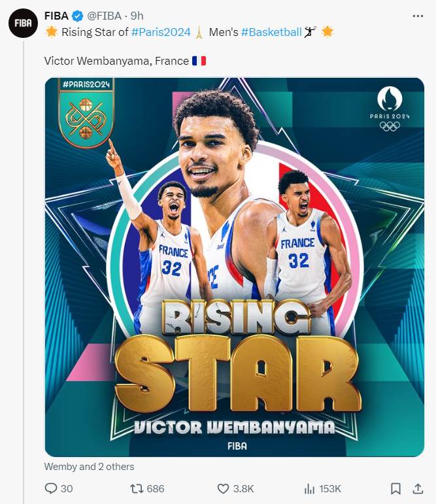This screenshot has height=504, width=436.
Task: Click the FIBA display name
Action: click(x=56, y=16)
